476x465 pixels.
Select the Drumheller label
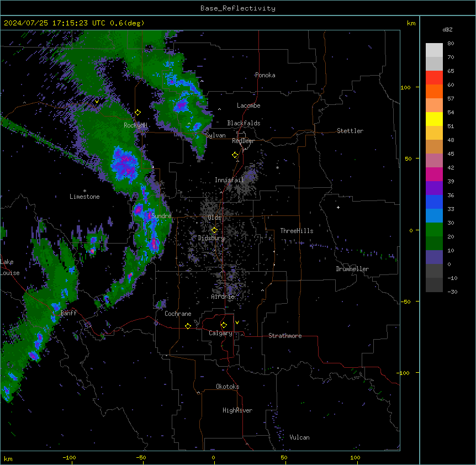point(352,269)
